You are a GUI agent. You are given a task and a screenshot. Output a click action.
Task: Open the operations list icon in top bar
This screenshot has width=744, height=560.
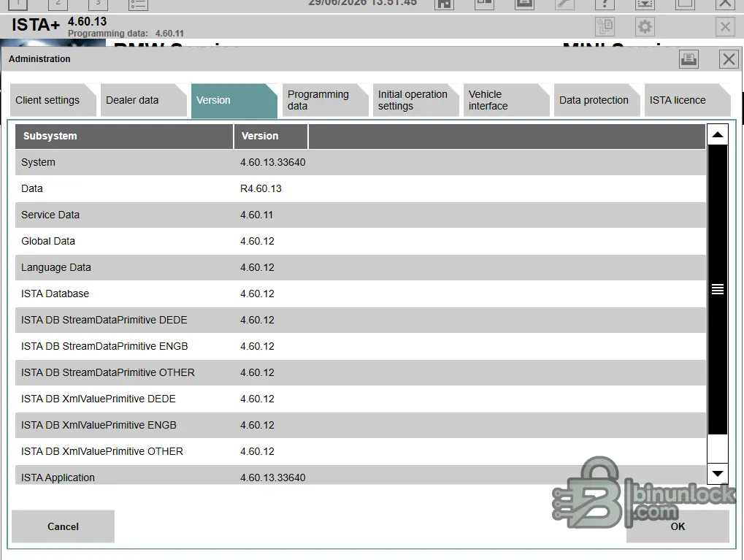click(138, 4)
